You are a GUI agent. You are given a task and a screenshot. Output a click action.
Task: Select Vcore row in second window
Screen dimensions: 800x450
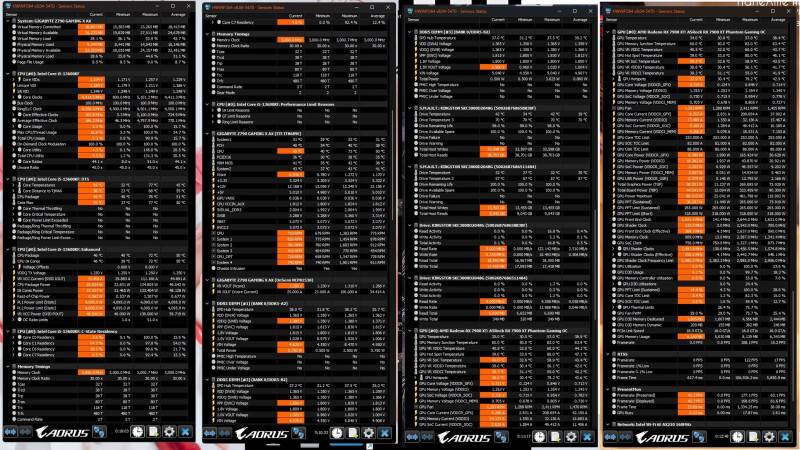(x=297, y=174)
